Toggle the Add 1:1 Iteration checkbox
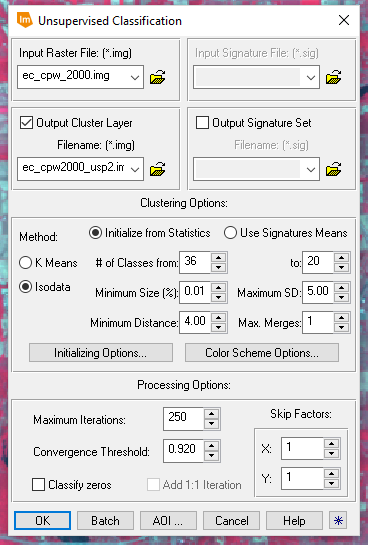The width and height of the screenshot is (368, 545). pyautogui.click(x=153, y=485)
